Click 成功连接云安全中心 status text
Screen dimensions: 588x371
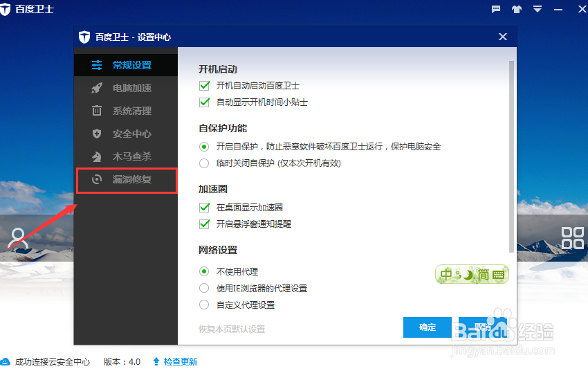[53, 361]
